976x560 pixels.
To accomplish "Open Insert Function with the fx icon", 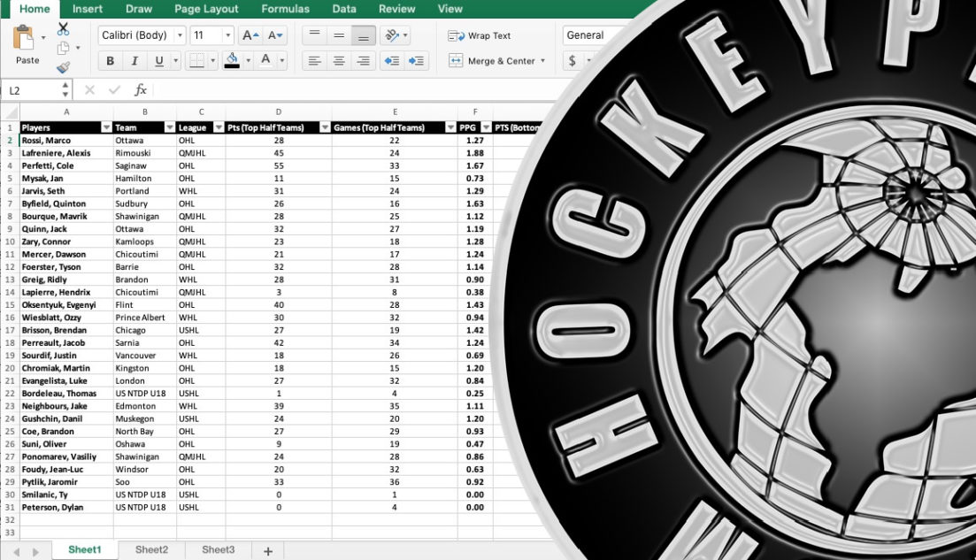I will [x=141, y=90].
